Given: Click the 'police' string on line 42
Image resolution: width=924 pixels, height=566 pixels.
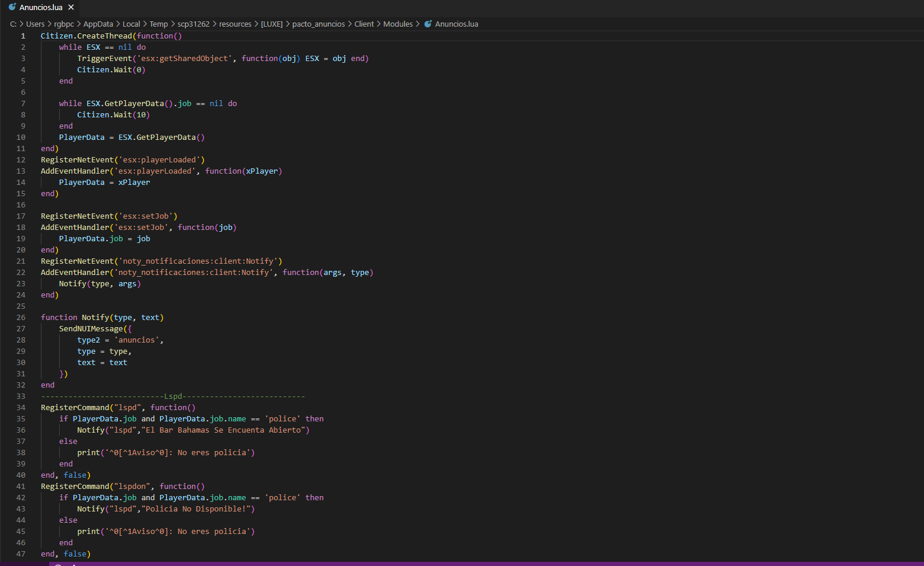Looking at the screenshot, I should coord(283,497).
